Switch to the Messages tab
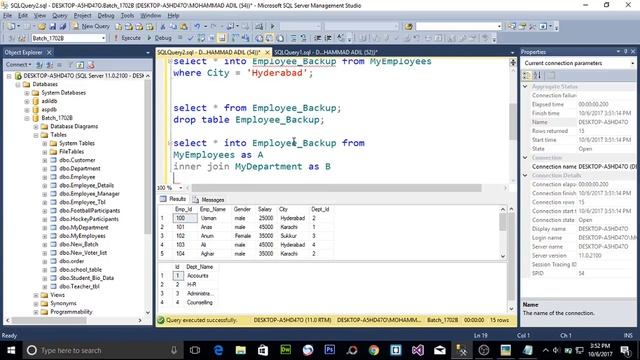This screenshot has width=640, height=360. click(209, 200)
